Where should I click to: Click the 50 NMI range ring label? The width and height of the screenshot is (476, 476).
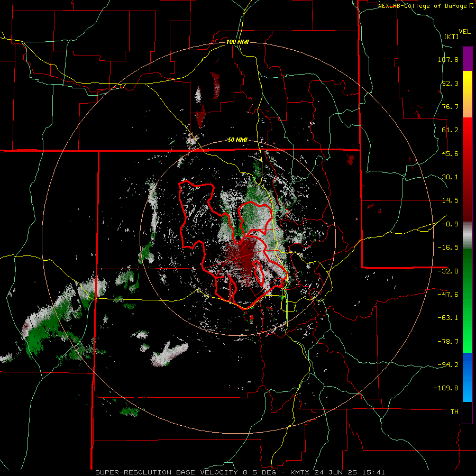coord(237,140)
